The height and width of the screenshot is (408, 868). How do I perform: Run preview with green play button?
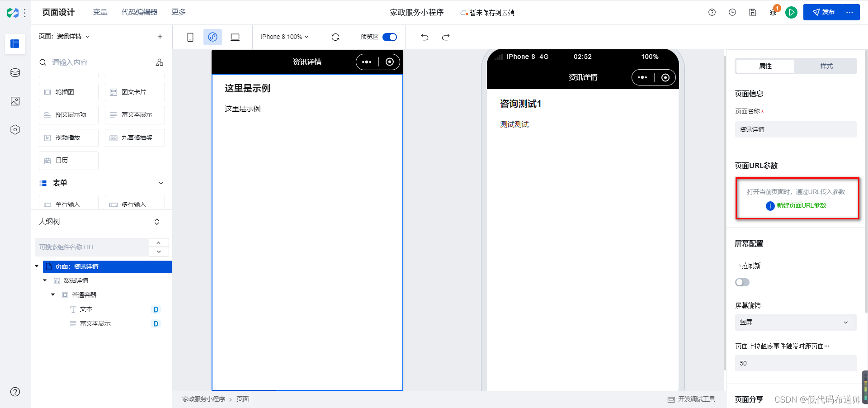(791, 12)
